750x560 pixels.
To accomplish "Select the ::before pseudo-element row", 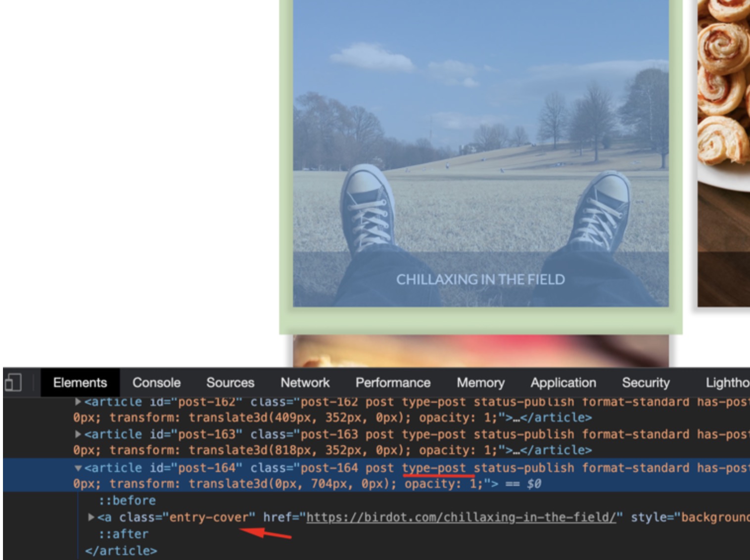I will [x=127, y=500].
